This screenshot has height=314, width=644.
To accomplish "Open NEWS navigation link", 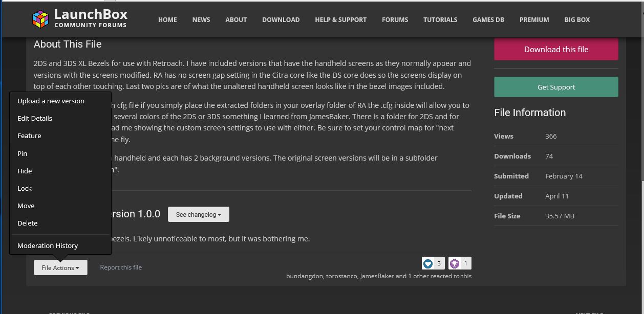I will (x=201, y=19).
